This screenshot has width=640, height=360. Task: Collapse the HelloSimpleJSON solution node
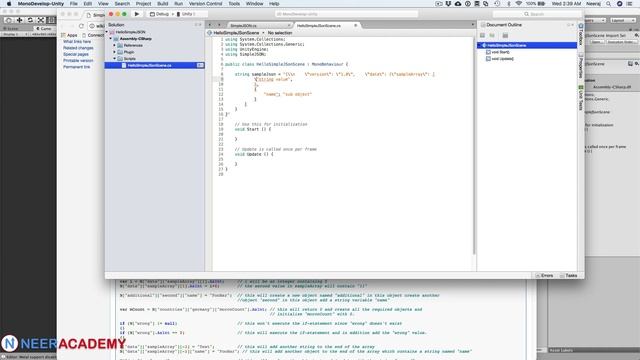(x=107, y=32)
